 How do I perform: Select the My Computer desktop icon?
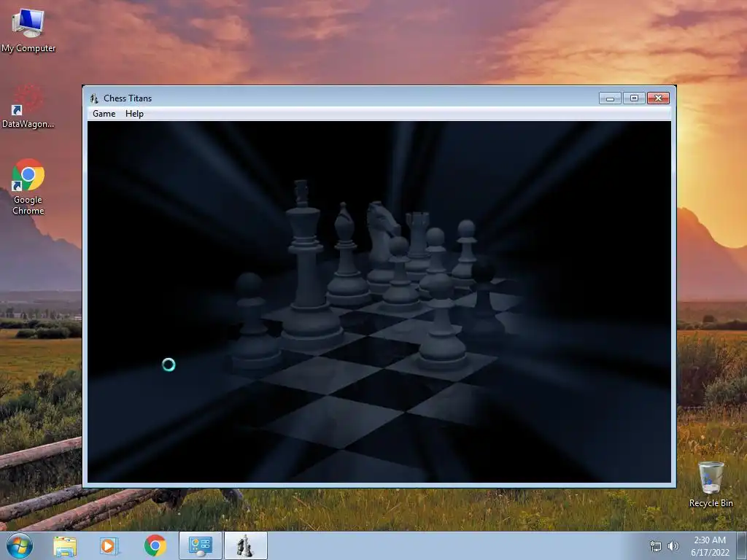pos(28,31)
